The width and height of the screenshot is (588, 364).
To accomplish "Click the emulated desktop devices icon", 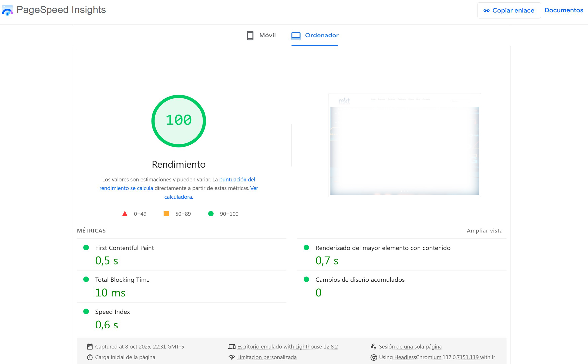I will click(x=232, y=347).
